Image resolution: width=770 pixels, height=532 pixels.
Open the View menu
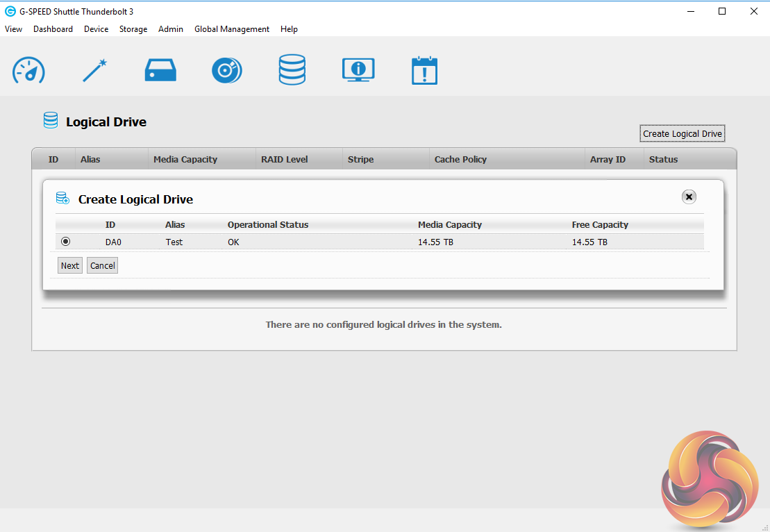coord(13,29)
